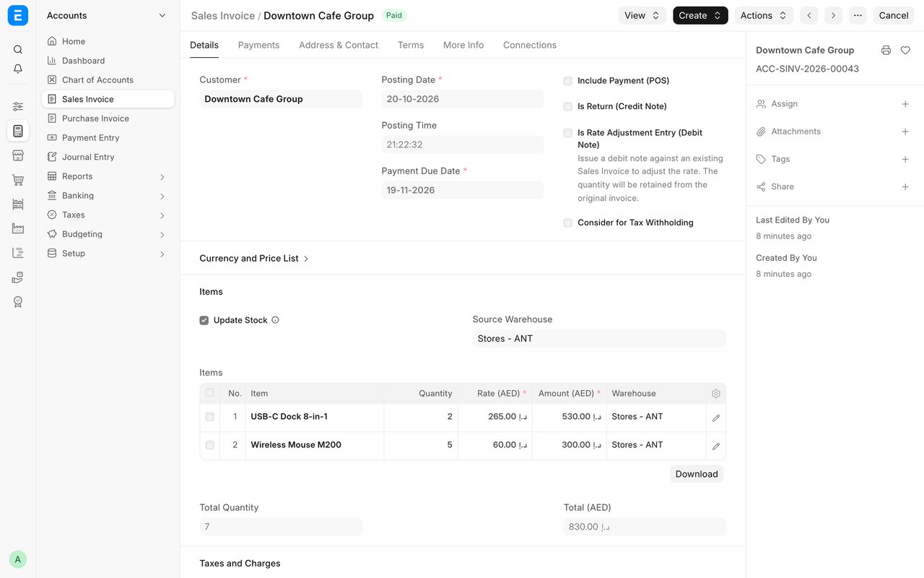
Task: Click the Payment Due Date field
Action: click(463, 190)
